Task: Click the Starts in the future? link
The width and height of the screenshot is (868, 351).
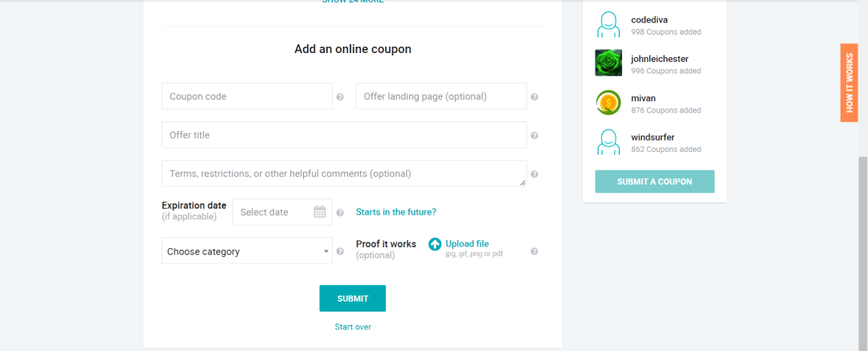Action: 395,212
